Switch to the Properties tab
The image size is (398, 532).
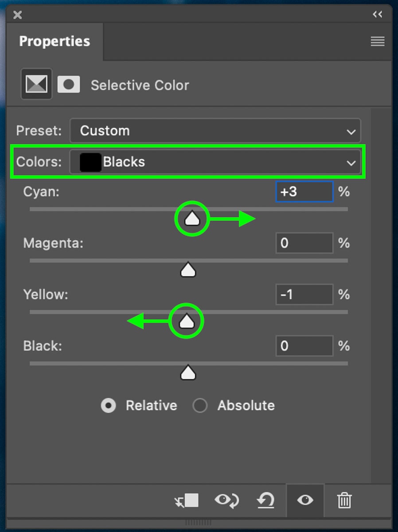point(55,41)
